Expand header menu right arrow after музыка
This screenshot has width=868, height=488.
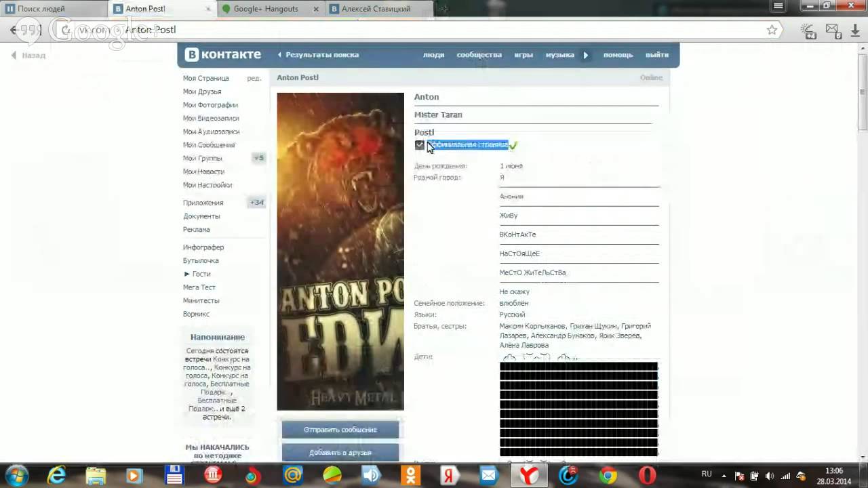point(586,55)
